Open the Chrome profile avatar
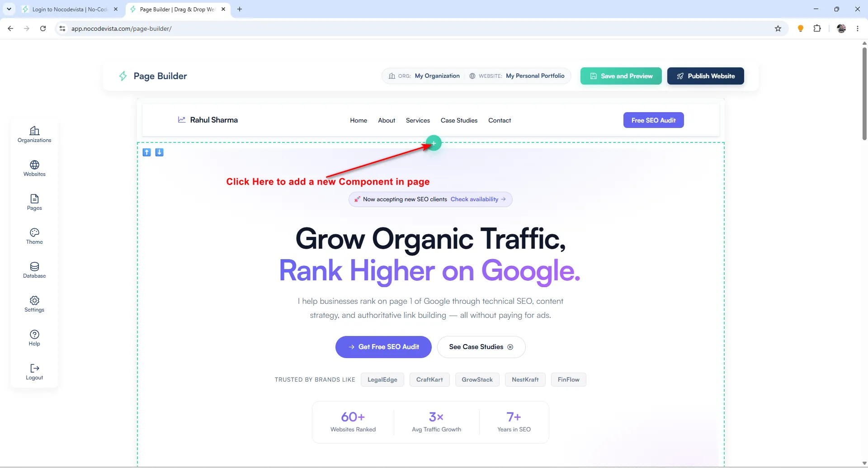 pos(841,28)
